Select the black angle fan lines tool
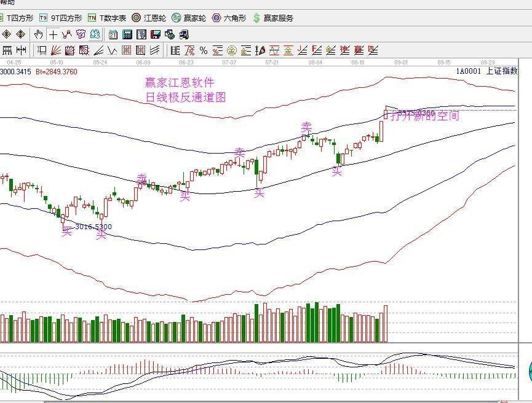 [98, 51]
